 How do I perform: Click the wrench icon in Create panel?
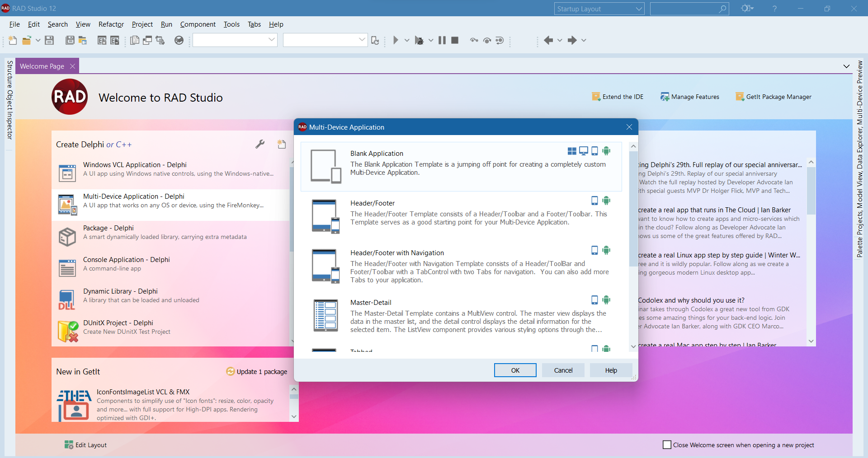coord(260,145)
